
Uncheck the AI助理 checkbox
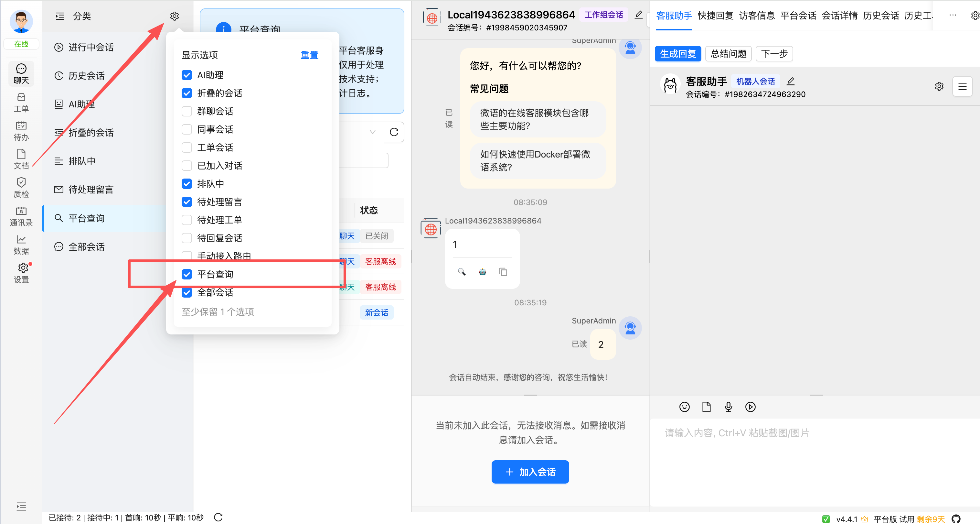point(186,75)
